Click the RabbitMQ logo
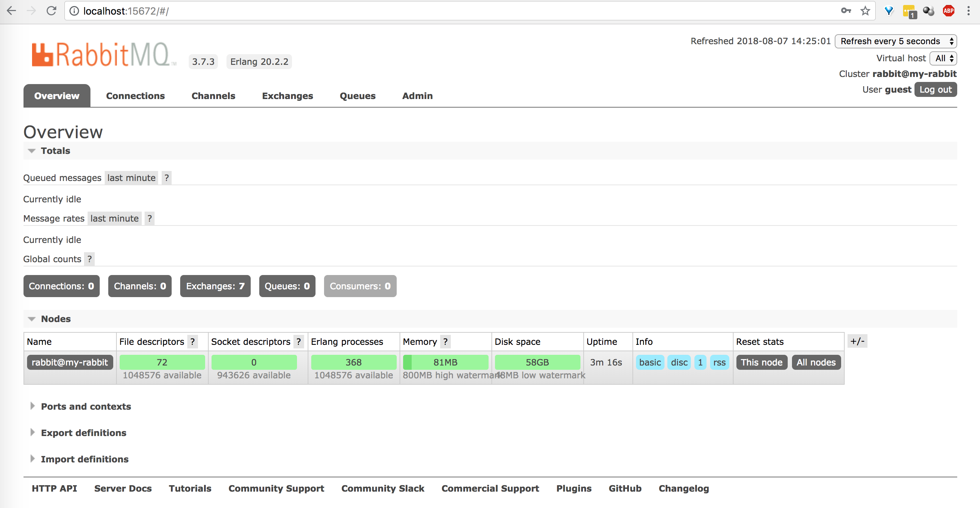The height and width of the screenshot is (508, 980). point(101,55)
